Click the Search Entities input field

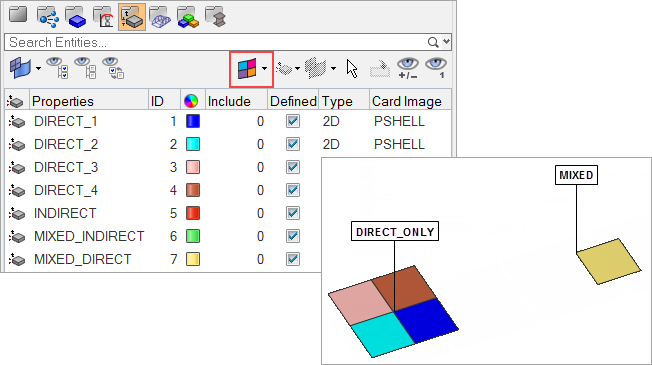[x=216, y=42]
